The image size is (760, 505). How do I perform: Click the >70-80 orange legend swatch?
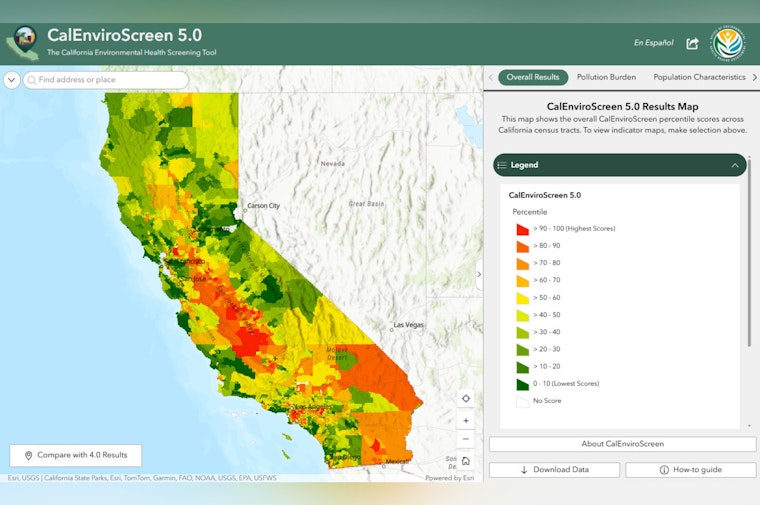click(522, 263)
